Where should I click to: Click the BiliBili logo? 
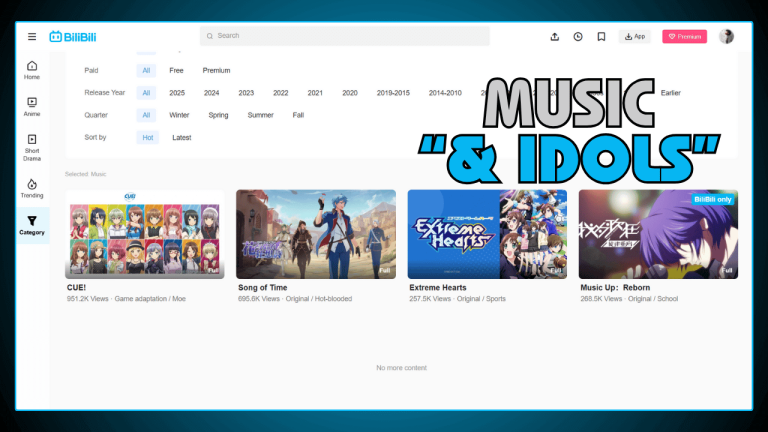[72, 36]
